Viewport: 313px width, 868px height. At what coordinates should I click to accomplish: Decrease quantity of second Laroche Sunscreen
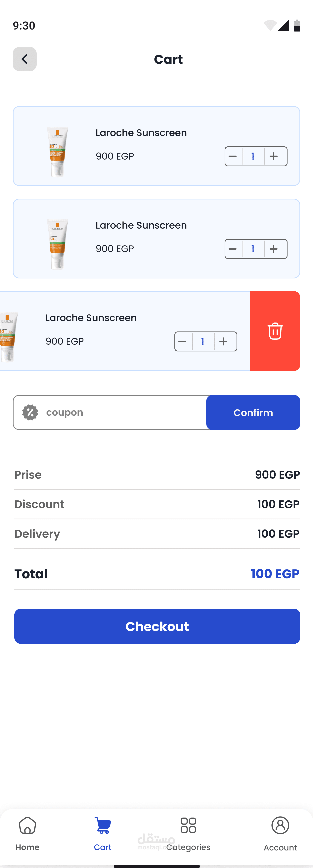233,249
